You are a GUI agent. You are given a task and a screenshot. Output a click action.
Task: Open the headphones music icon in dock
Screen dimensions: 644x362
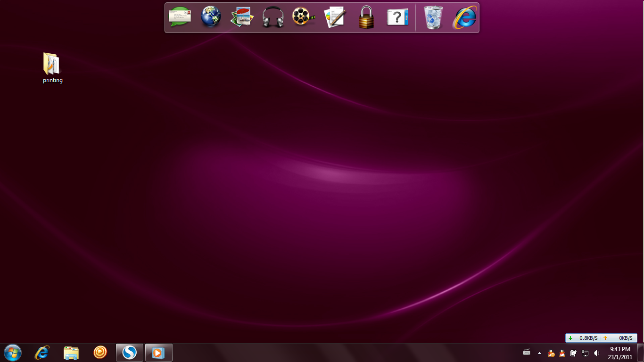[273, 17]
